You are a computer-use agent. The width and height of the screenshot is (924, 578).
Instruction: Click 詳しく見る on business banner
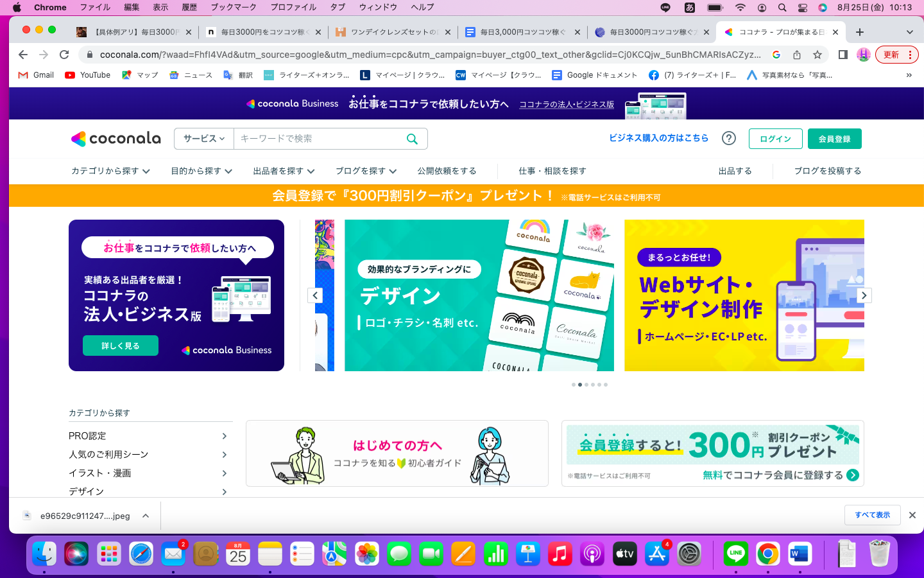click(x=121, y=346)
